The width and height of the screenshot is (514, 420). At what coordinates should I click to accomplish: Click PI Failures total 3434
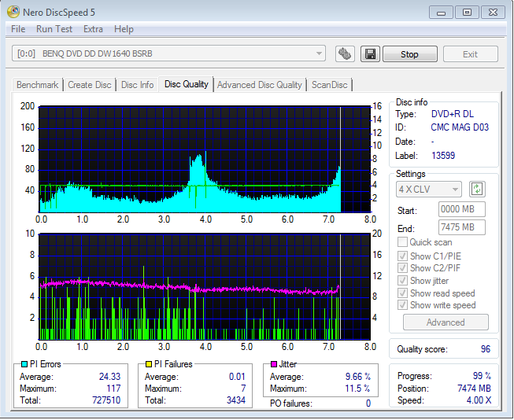236,400
